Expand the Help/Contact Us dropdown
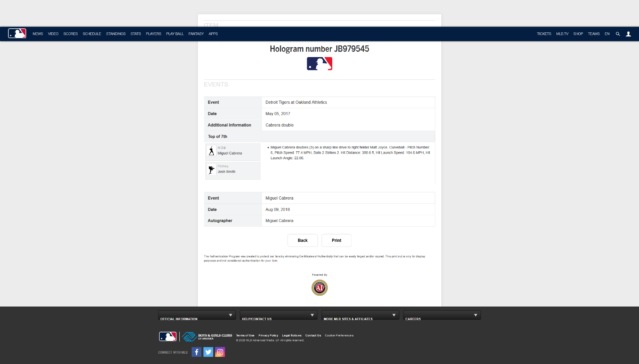This screenshot has height=364, width=639. (x=278, y=315)
